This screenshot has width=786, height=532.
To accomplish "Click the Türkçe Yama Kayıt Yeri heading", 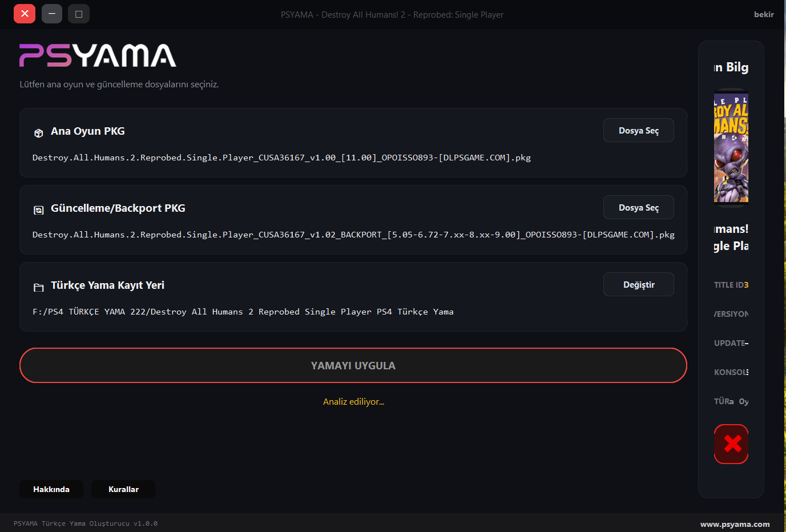I will tap(107, 285).
